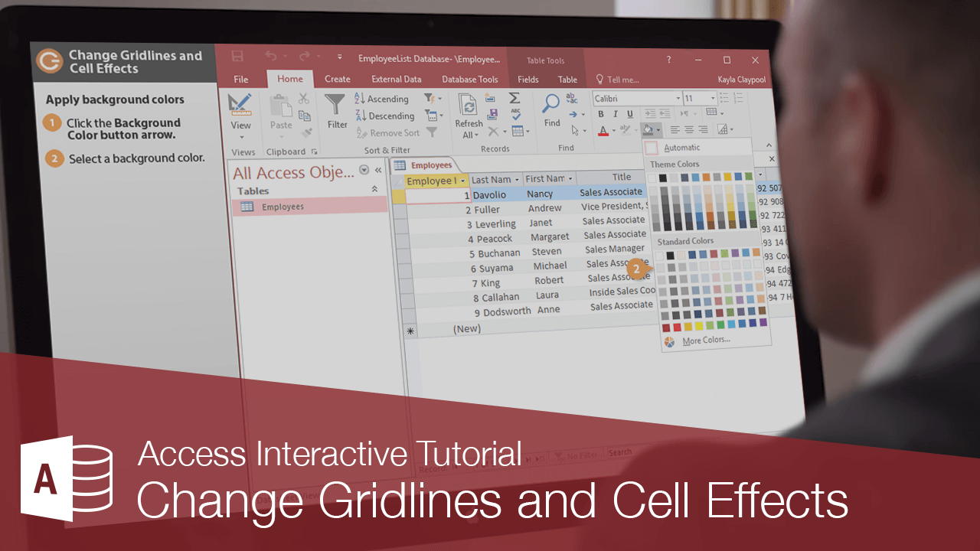Toggle Italic formatting

(x=616, y=114)
